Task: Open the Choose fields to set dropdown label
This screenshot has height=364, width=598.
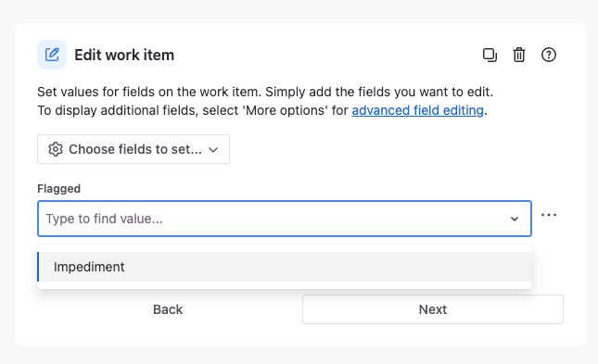Action: point(135,149)
